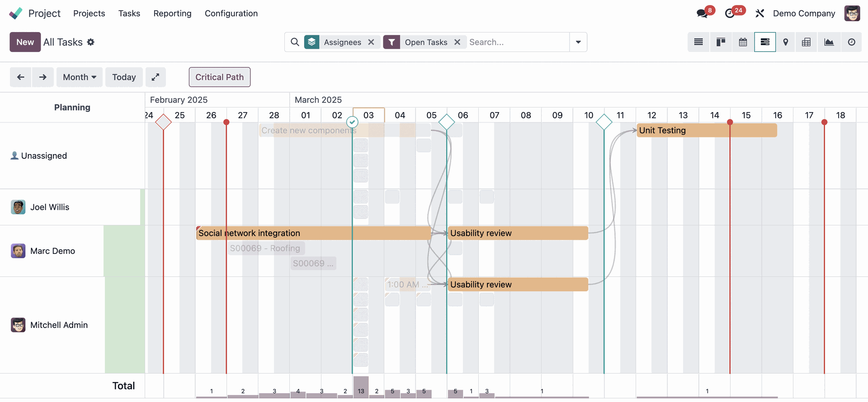Switch to the list view

coord(698,42)
